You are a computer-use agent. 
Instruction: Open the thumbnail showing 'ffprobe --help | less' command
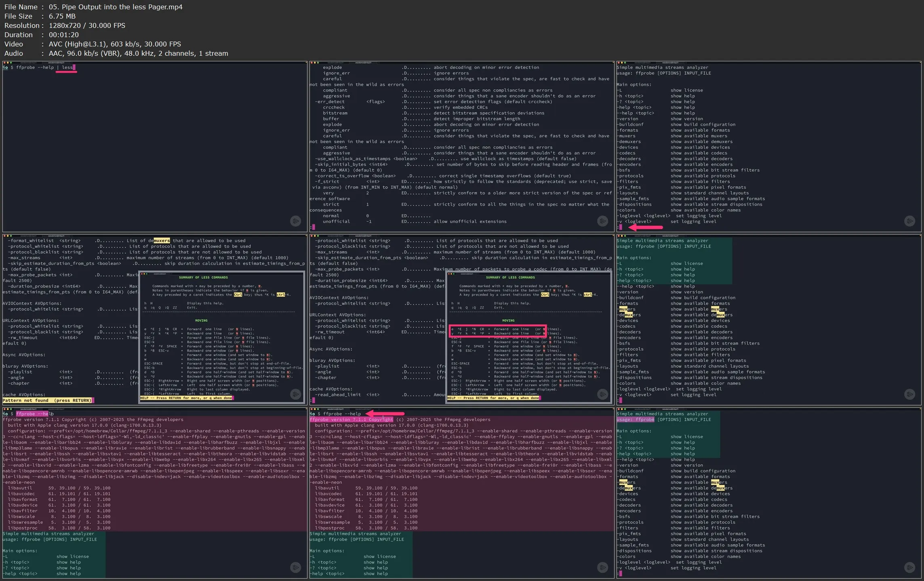pos(155,146)
